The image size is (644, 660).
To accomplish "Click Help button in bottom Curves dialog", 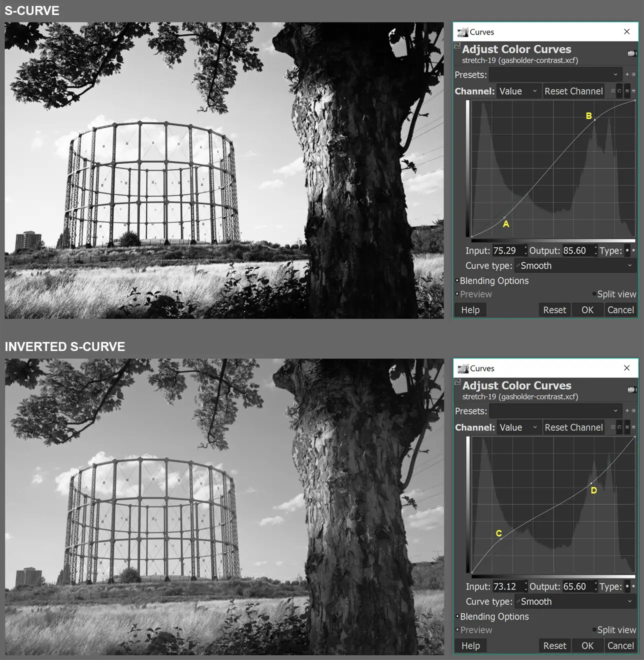I will pyautogui.click(x=470, y=645).
